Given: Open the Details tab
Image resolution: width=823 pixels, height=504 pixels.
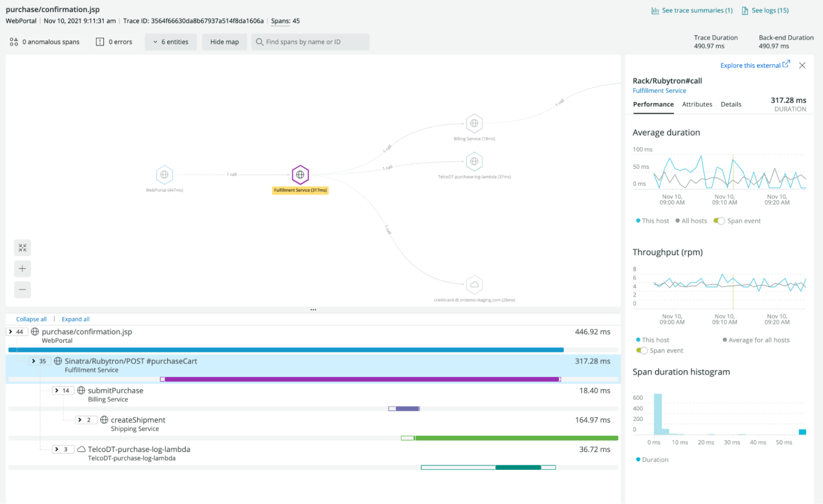Looking at the screenshot, I should 731,104.
